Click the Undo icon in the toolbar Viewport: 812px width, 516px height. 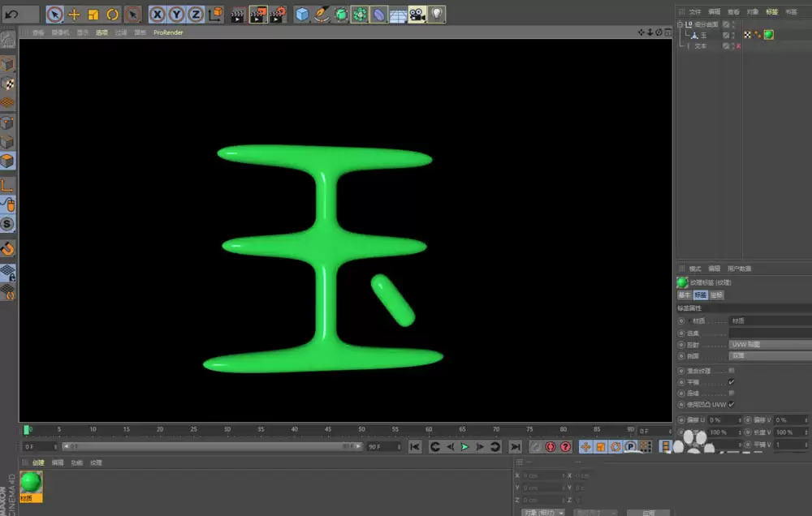11,14
